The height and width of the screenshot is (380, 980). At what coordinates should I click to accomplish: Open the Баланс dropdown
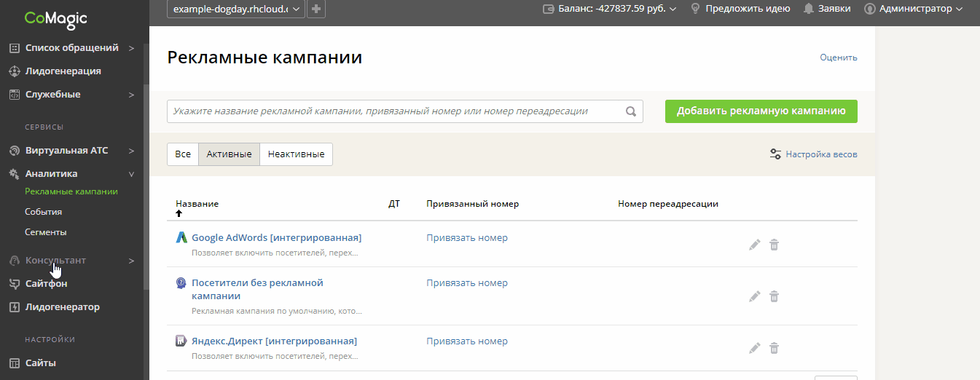pos(673,9)
